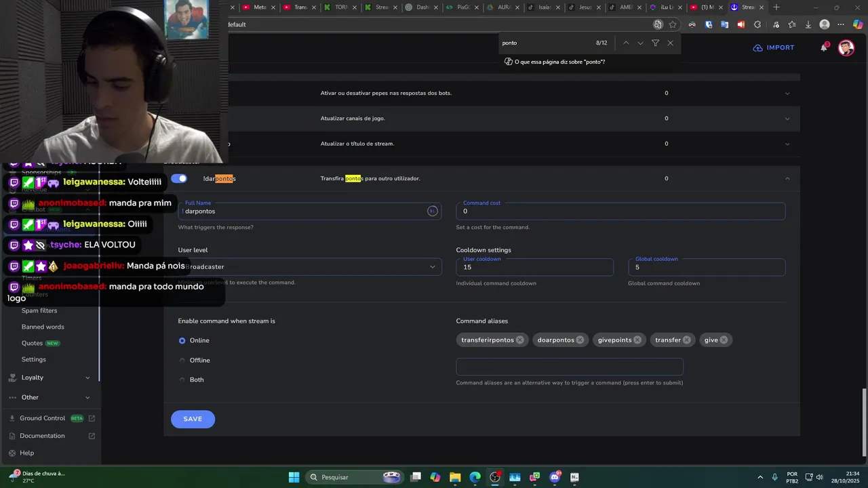The width and height of the screenshot is (868, 488).
Task: Open Banned words sidebar item
Action: point(43,327)
